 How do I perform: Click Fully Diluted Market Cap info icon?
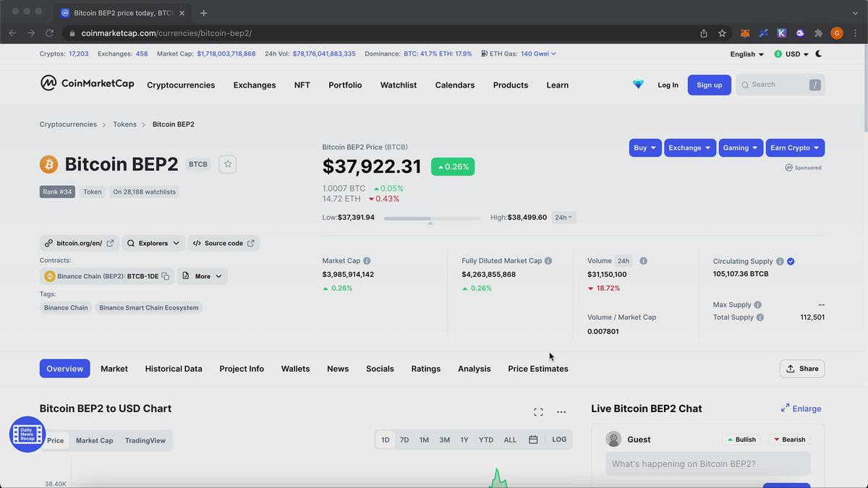coord(548,261)
